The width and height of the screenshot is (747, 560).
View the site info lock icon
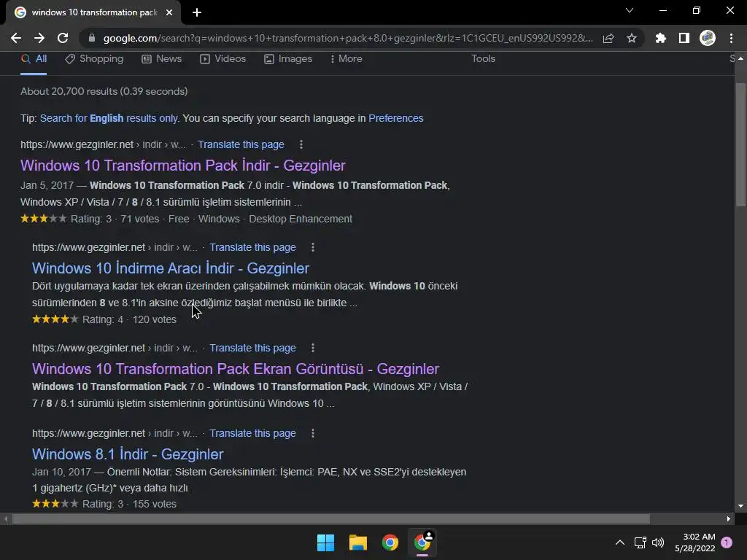click(x=92, y=38)
